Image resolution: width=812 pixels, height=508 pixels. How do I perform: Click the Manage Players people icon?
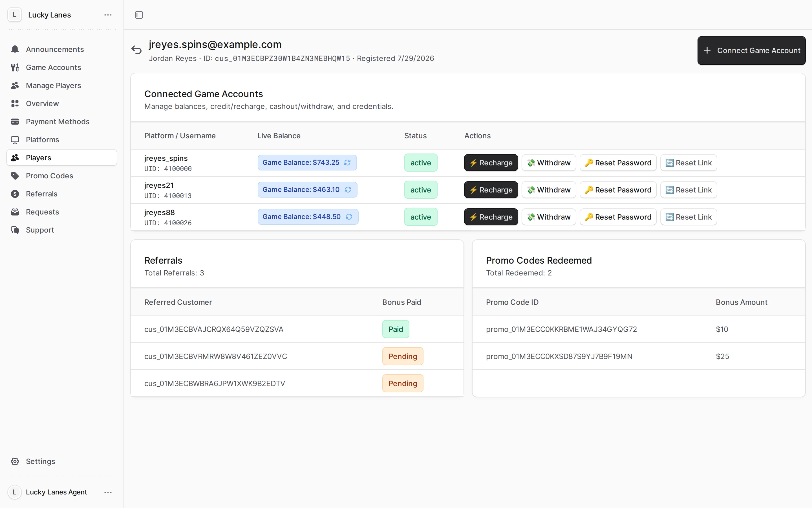[15, 86]
